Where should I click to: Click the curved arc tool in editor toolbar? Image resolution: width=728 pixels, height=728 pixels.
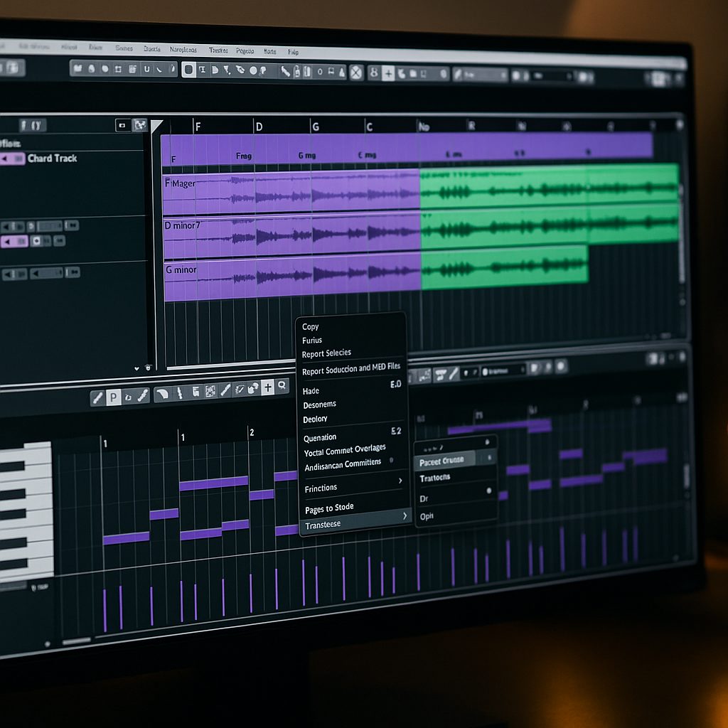coord(163,394)
